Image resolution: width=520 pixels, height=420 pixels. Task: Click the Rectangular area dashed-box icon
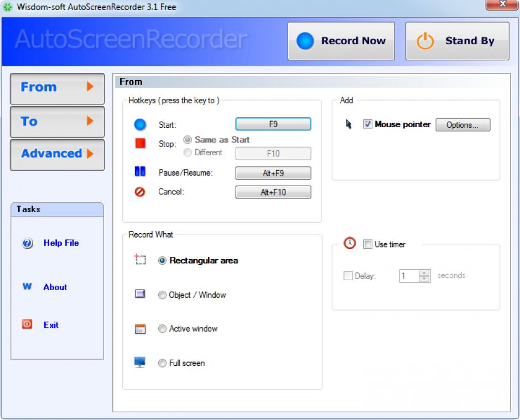point(140,259)
